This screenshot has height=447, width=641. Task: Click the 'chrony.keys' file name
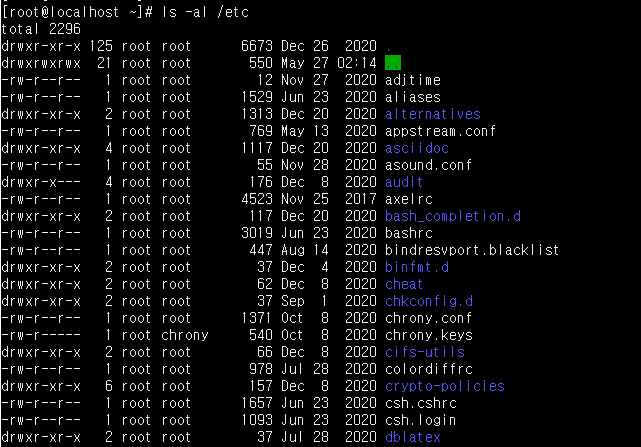point(429,335)
